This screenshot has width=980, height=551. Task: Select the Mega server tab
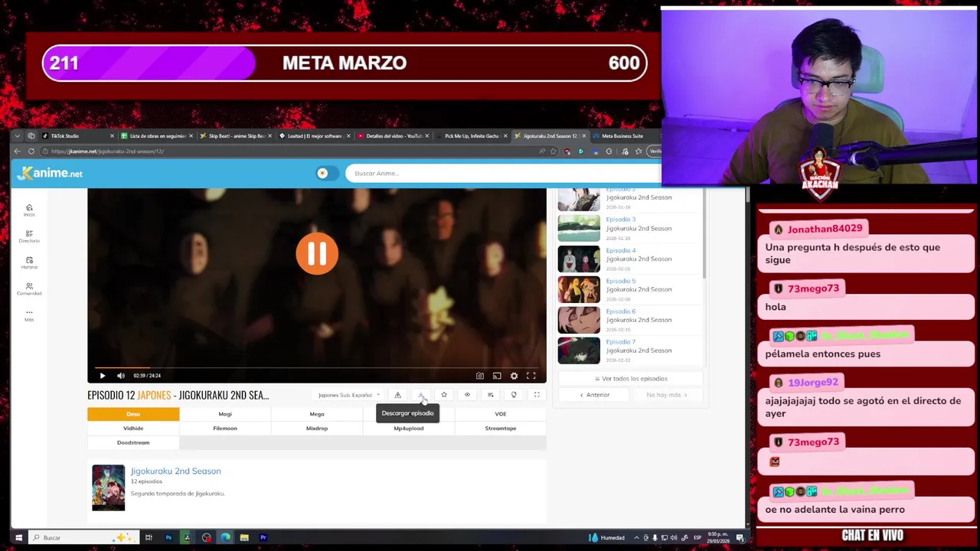pos(317,414)
